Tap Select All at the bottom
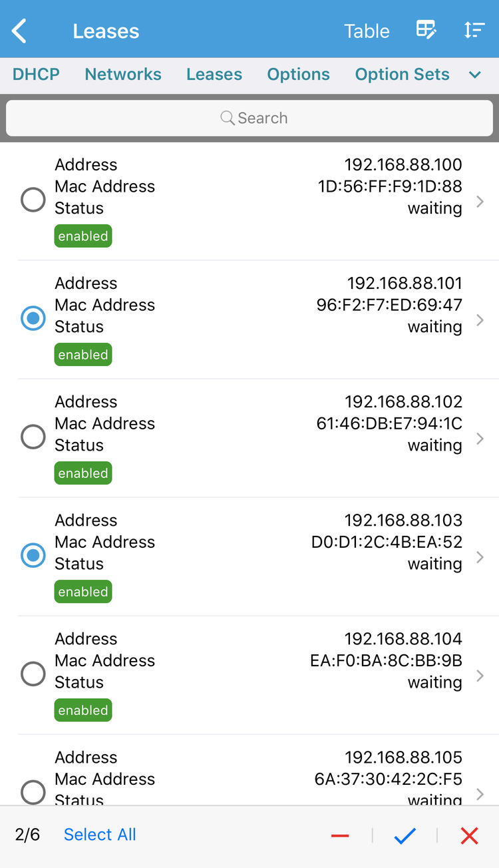This screenshot has width=499, height=868. tap(99, 834)
